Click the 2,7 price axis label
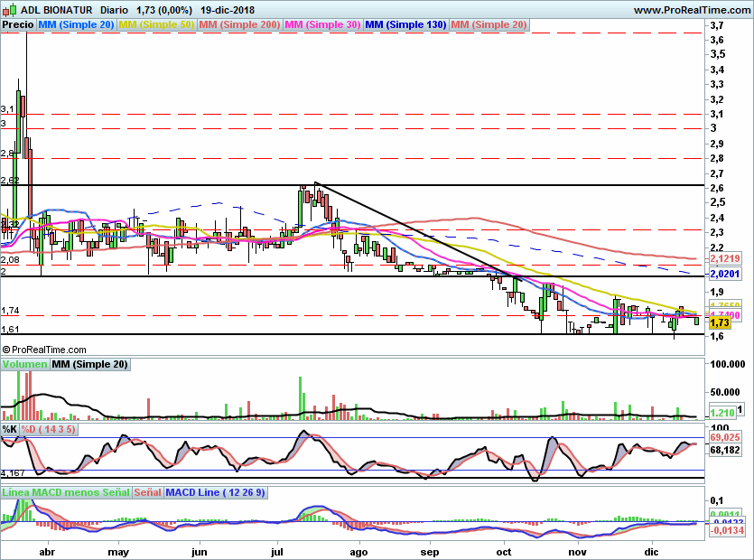 coord(718,173)
